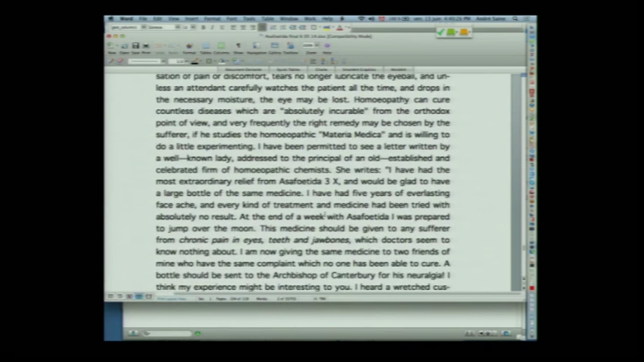Expand the font name dropdown
This screenshot has width=644, height=362.
[177, 27]
